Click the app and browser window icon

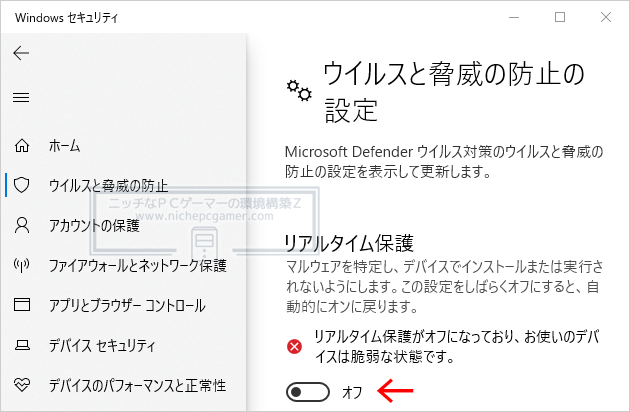[22, 305]
